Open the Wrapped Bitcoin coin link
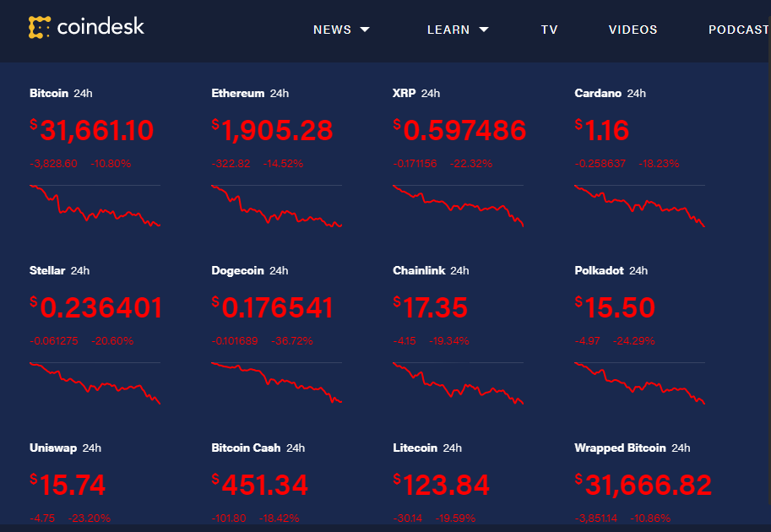Screen dimensions: 771x532 tap(620, 448)
